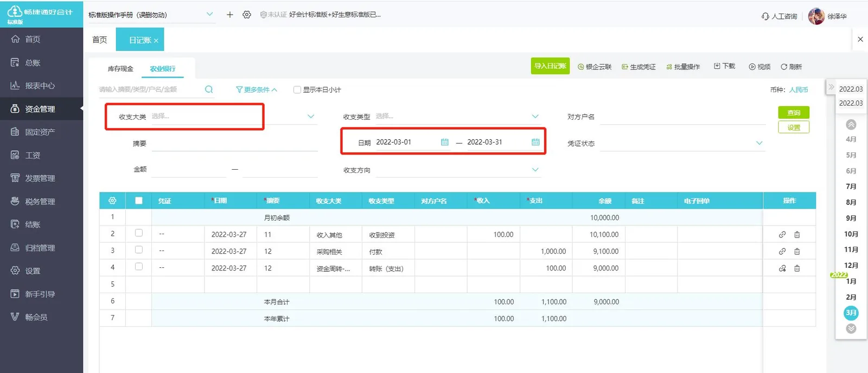Check the row 2 checkbox
Image resolution: width=868 pixels, height=373 pixels.
[x=139, y=233]
